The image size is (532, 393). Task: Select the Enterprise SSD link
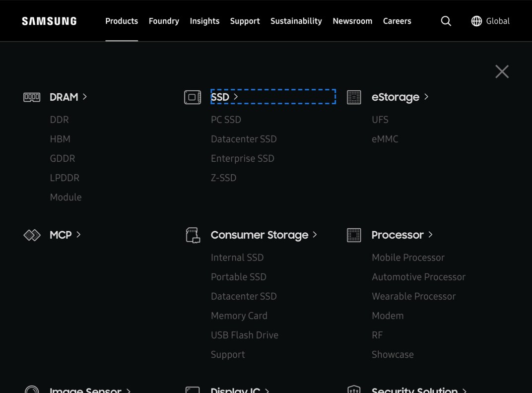point(242,158)
